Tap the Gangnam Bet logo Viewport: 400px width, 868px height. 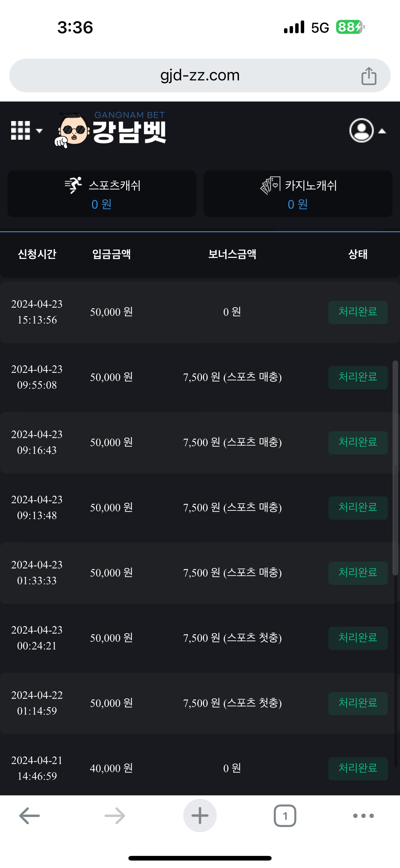pyautogui.click(x=111, y=130)
